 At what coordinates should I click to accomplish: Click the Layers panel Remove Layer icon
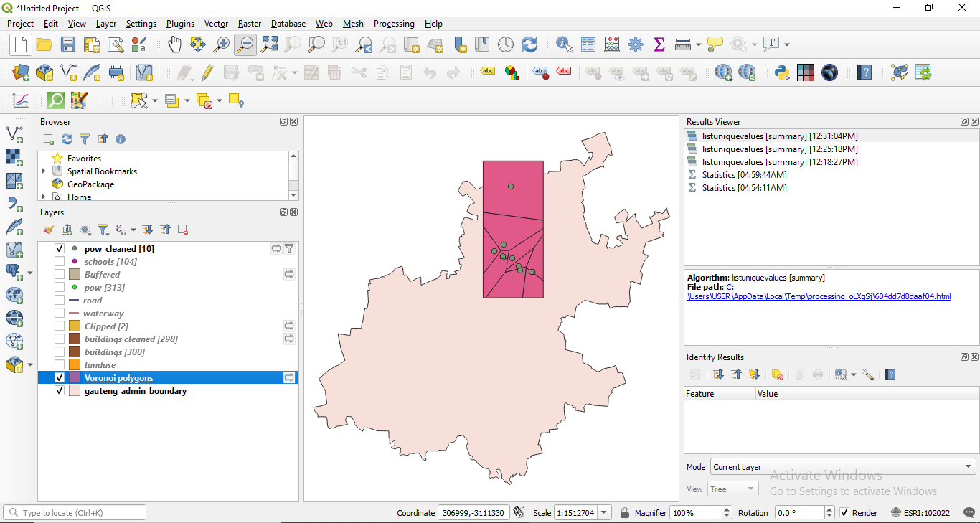pos(183,230)
